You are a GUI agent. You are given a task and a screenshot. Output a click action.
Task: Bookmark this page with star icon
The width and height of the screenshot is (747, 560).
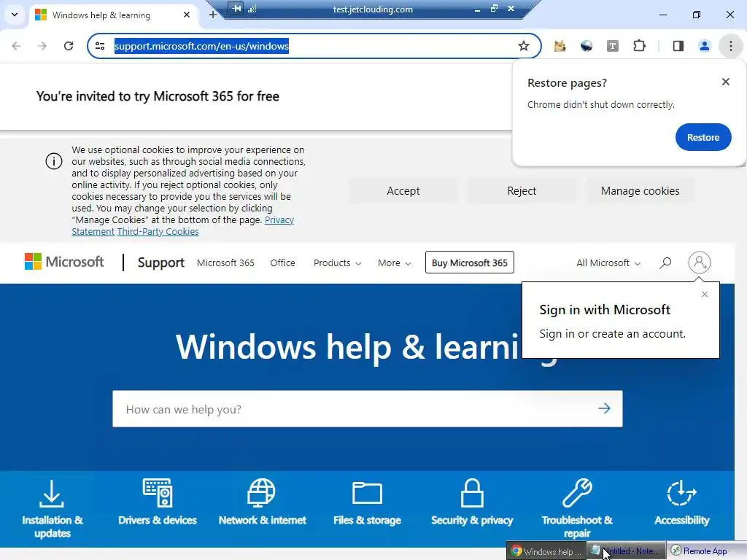pos(524,46)
